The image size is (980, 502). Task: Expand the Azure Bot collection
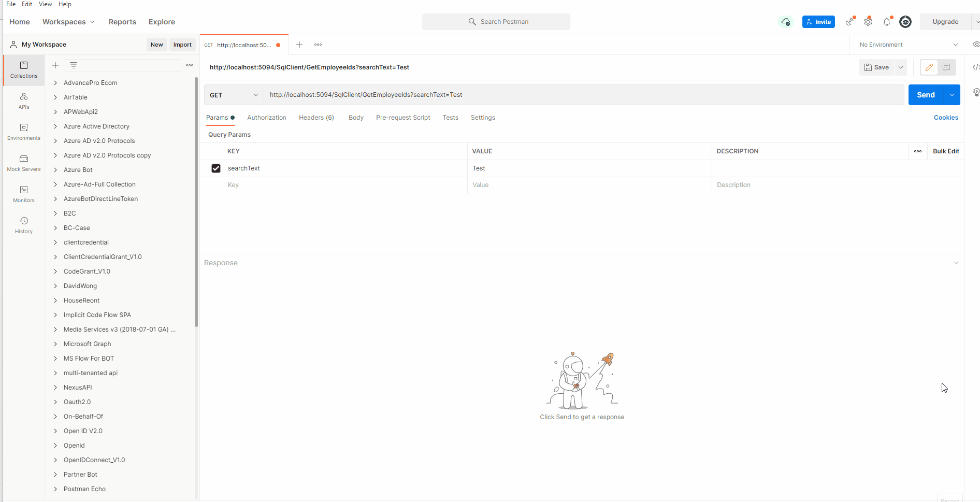[55, 170]
